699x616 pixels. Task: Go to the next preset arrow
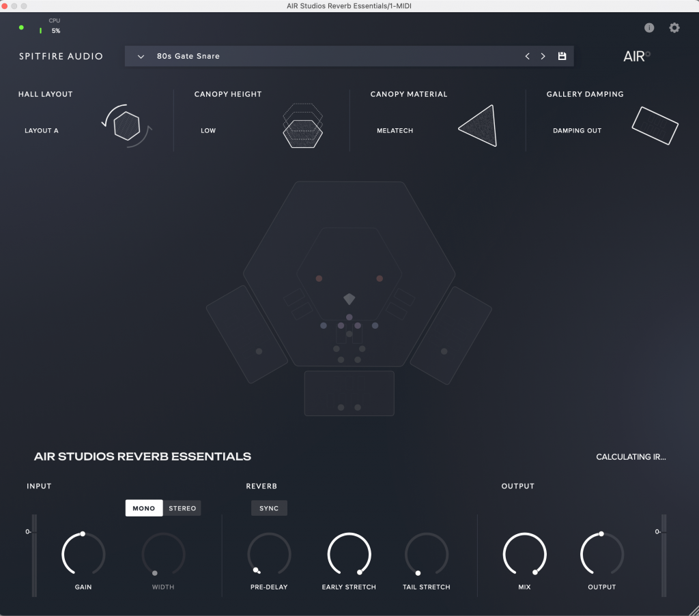pyautogui.click(x=543, y=57)
